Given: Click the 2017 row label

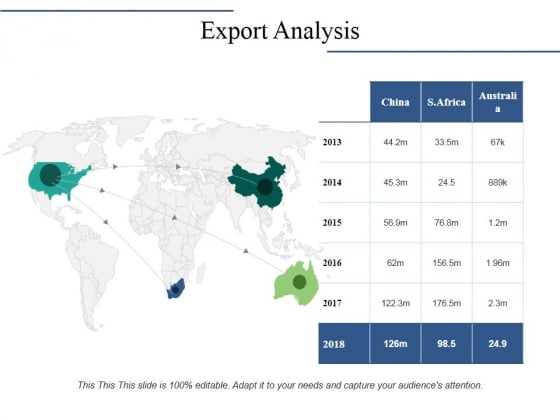Looking at the screenshot, I should pos(332,303).
